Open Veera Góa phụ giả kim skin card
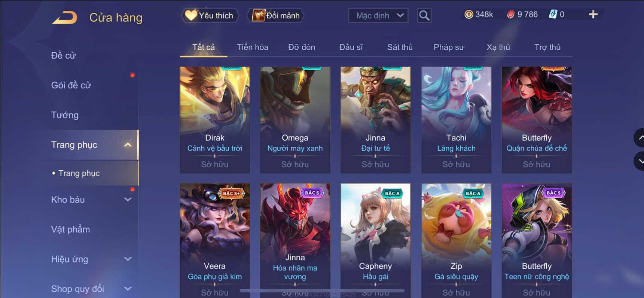 (x=215, y=240)
